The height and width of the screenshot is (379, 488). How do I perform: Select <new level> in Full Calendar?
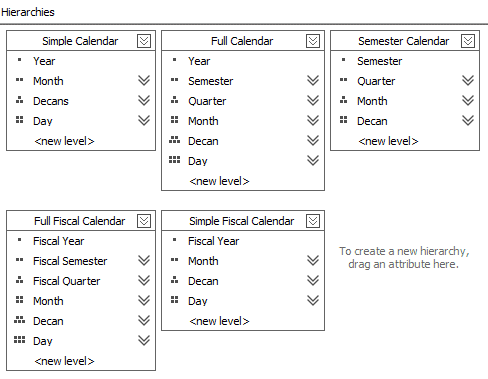219,181
